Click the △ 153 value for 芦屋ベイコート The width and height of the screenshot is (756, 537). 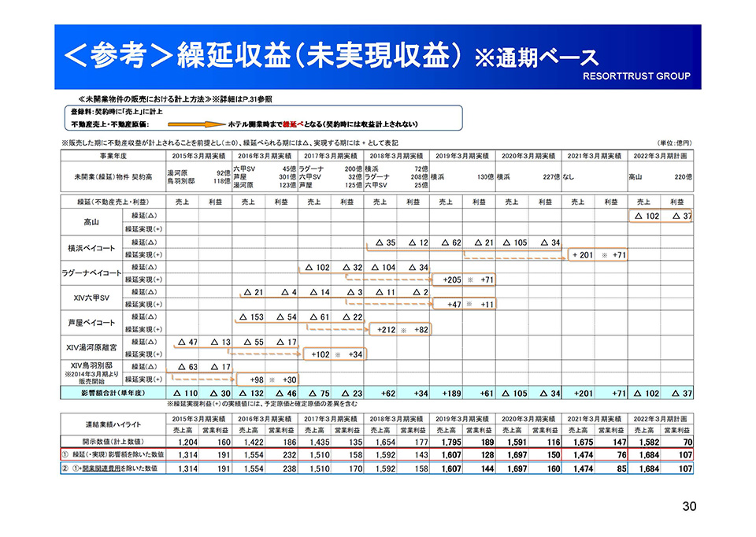(252, 317)
